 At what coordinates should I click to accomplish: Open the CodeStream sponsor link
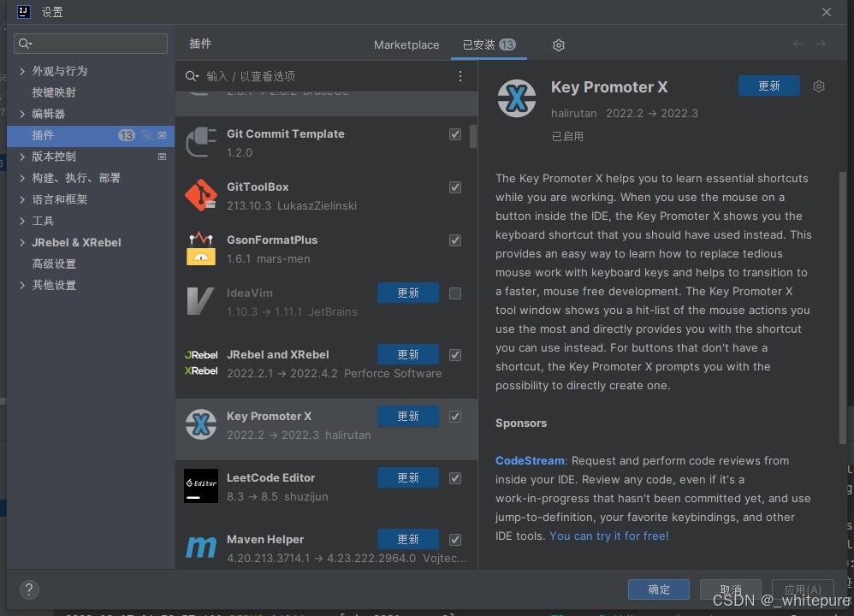coord(530,461)
